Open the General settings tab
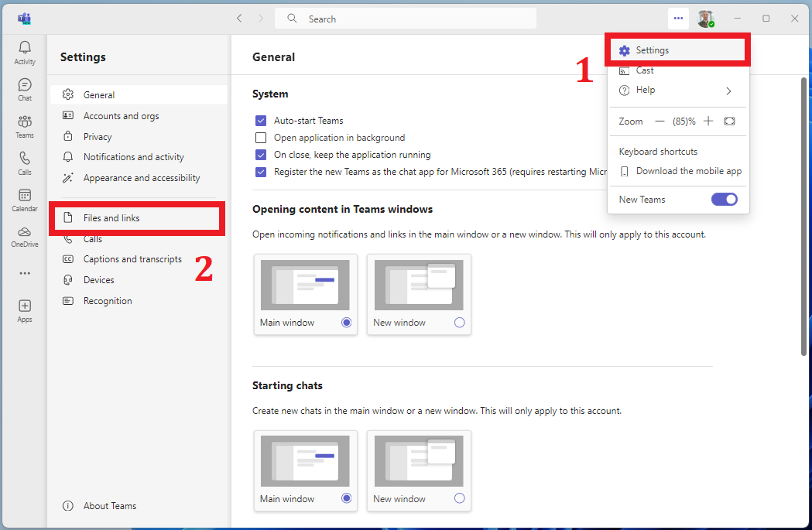Image resolution: width=812 pixels, height=530 pixels. tap(139, 94)
